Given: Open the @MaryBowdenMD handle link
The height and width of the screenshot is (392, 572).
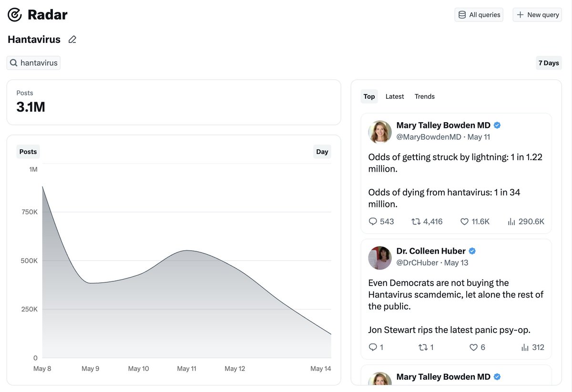Looking at the screenshot, I should [x=429, y=137].
